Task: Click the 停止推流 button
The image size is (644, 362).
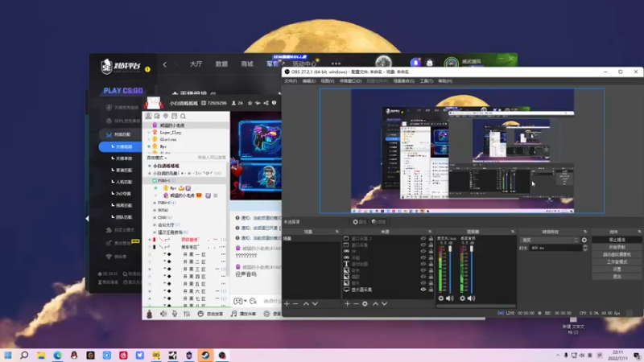Action: click(x=617, y=240)
